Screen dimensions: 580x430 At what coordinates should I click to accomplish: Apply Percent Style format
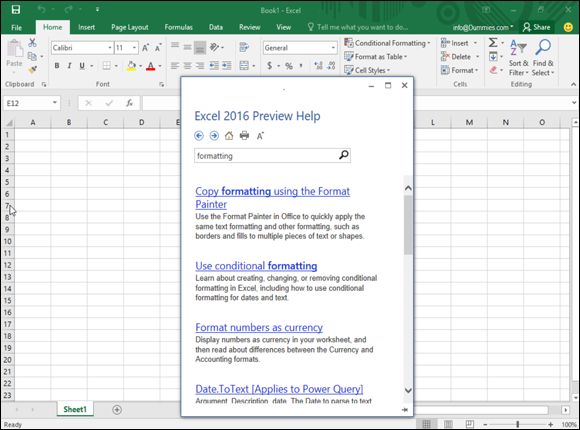pyautogui.click(x=289, y=66)
